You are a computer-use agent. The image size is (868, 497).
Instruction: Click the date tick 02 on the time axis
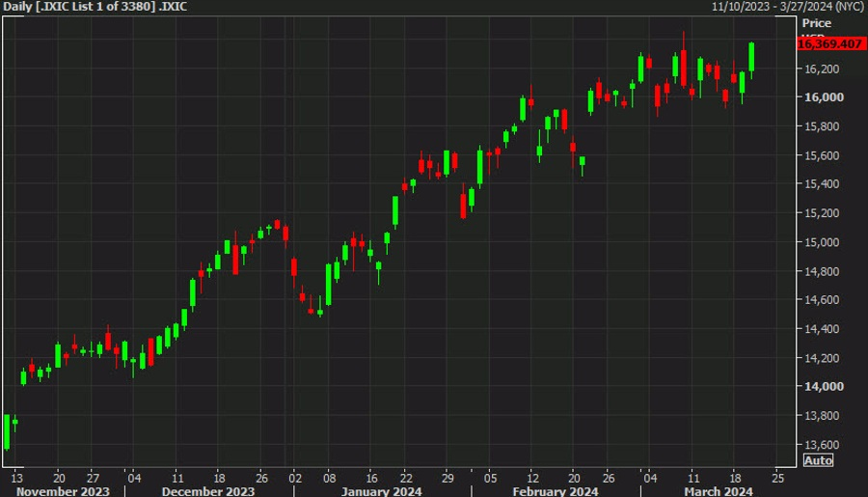[295, 478]
